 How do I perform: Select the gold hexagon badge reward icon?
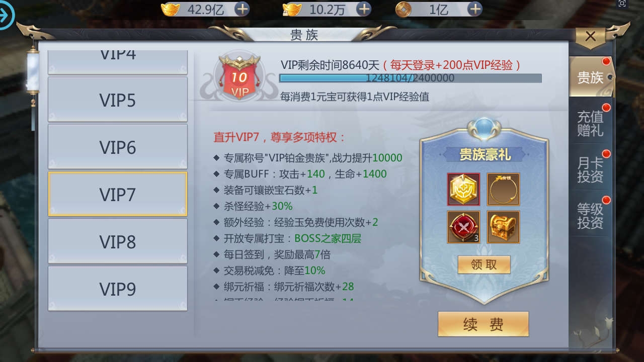(x=463, y=190)
